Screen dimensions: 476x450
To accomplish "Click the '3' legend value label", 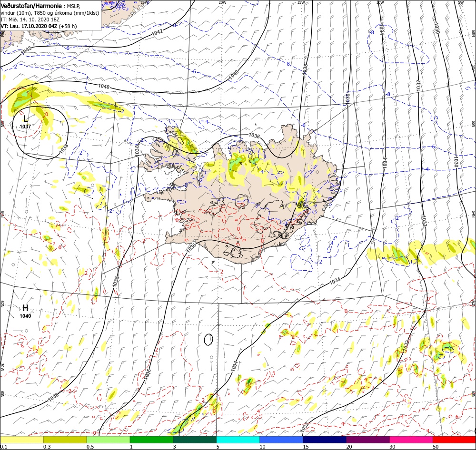I will [x=175, y=447].
